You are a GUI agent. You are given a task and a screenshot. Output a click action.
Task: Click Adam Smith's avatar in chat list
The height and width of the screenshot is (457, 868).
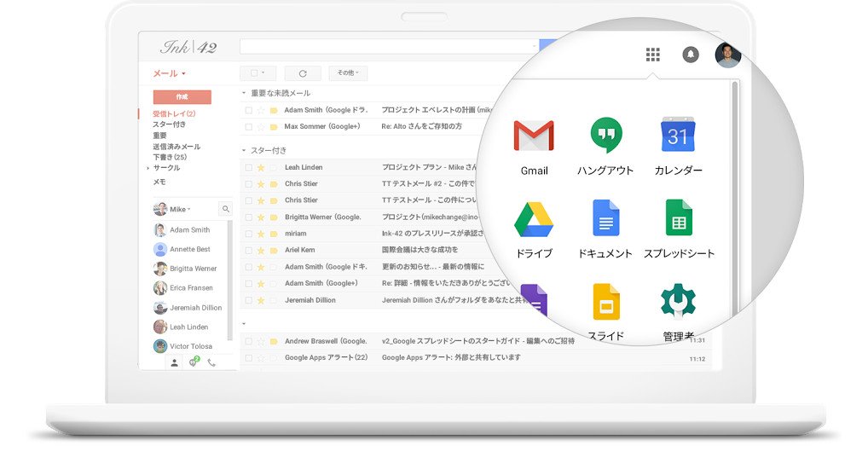click(160, 229)
